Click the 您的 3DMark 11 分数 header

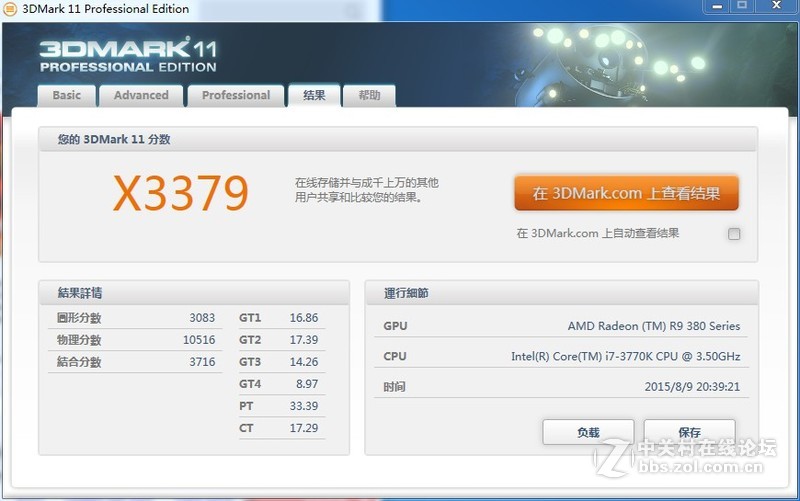[398, 139]
